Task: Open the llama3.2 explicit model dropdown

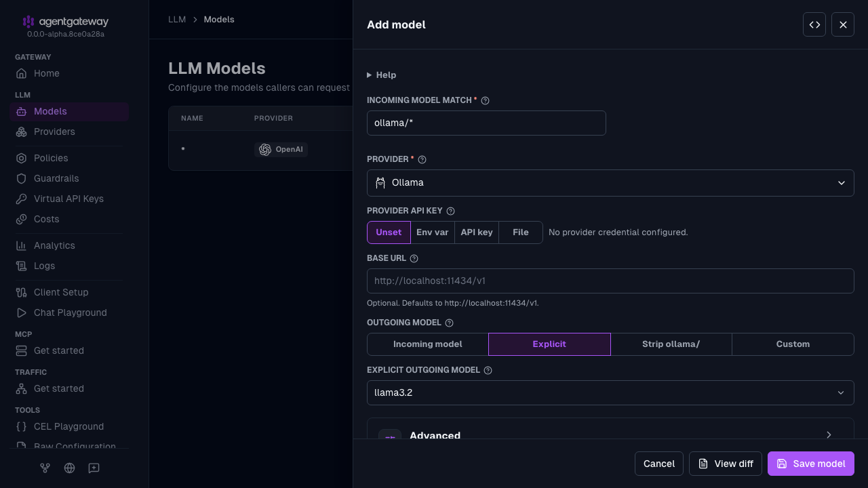Action: coord(610,392)
